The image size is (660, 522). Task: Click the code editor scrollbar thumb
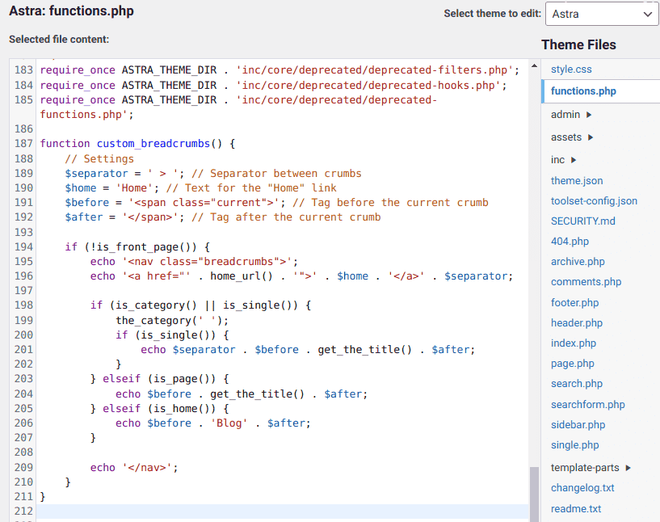tap(534, 494)
